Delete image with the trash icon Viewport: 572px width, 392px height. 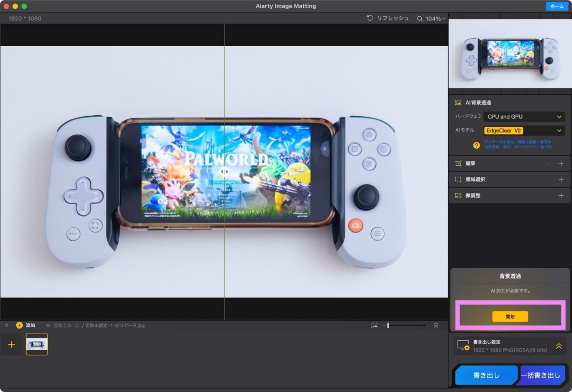click(x=436, y=325)
